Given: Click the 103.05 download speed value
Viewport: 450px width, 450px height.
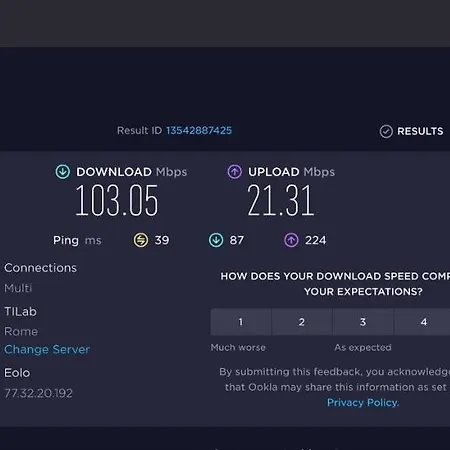Looking at the screenshot, I should click(x=117, y=201).
